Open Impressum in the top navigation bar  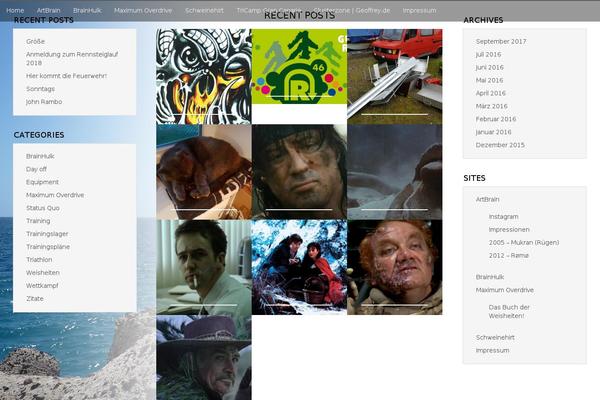pyautogui.click(x=419, y=10)
